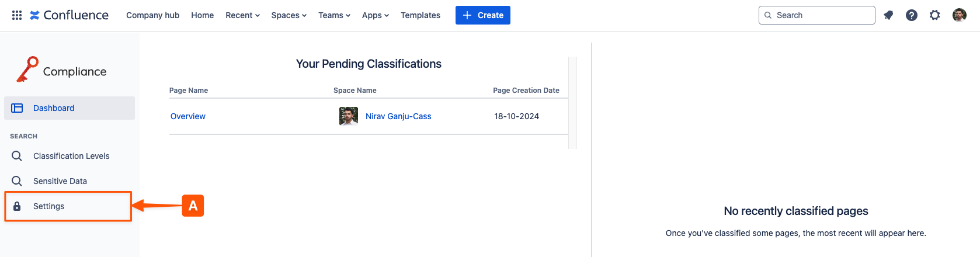Screen dimensions: 980x257
Task: Click the Create button
Action: (x=482, y=15)
